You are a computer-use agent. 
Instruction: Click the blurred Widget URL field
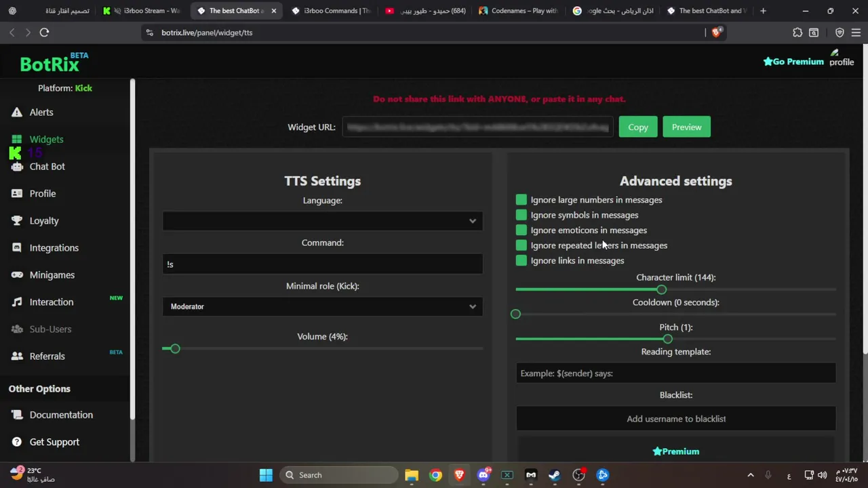(478, 127)
